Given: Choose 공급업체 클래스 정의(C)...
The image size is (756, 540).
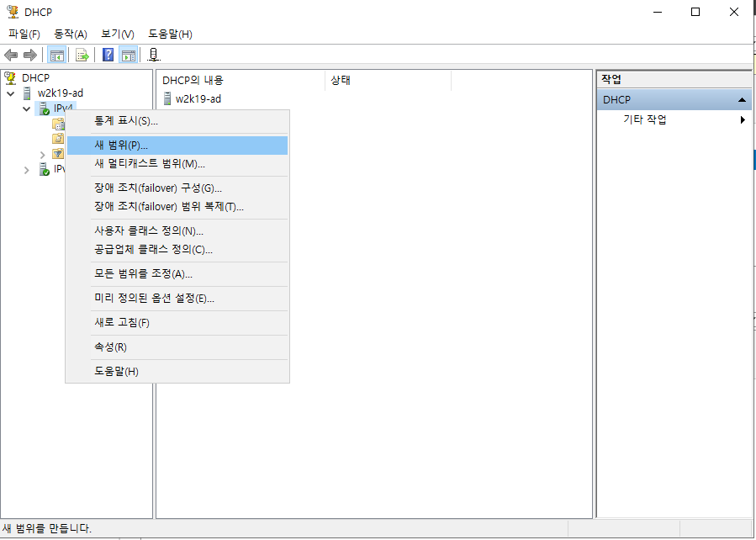Looking at the screenshot, I should coord(177,250).
